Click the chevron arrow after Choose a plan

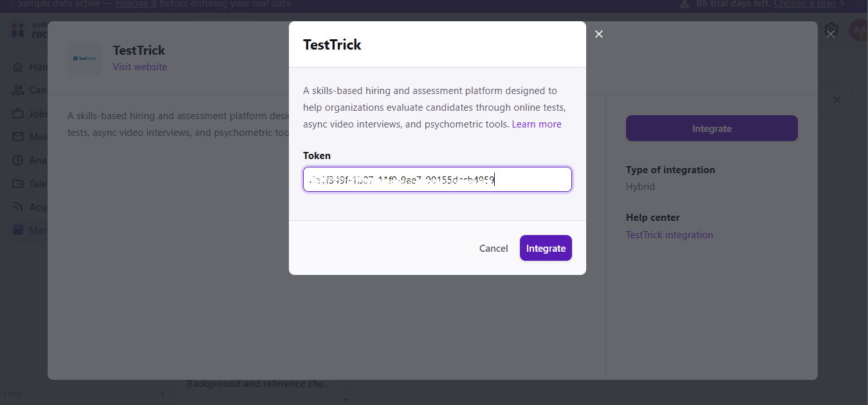(x=842, y=4)
